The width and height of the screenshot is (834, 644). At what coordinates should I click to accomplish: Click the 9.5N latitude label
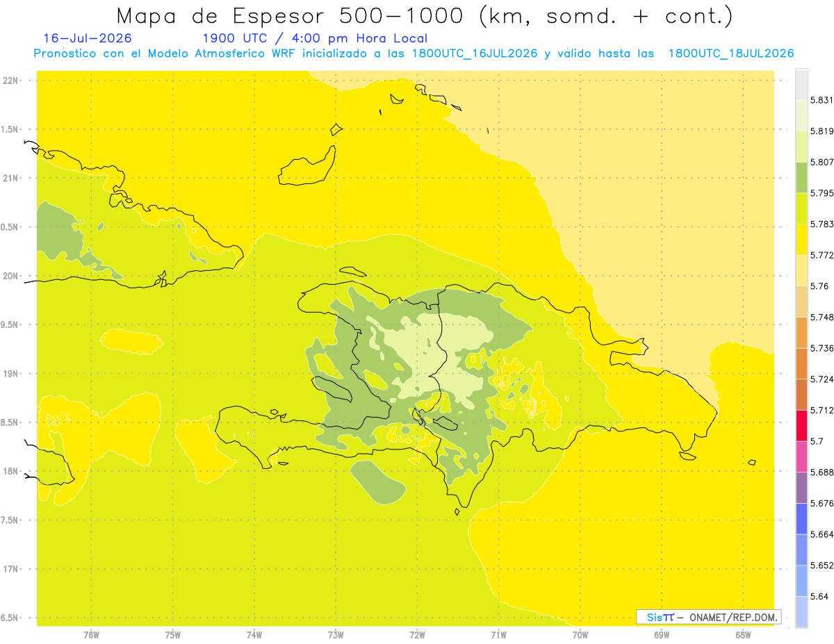(8, 324)
